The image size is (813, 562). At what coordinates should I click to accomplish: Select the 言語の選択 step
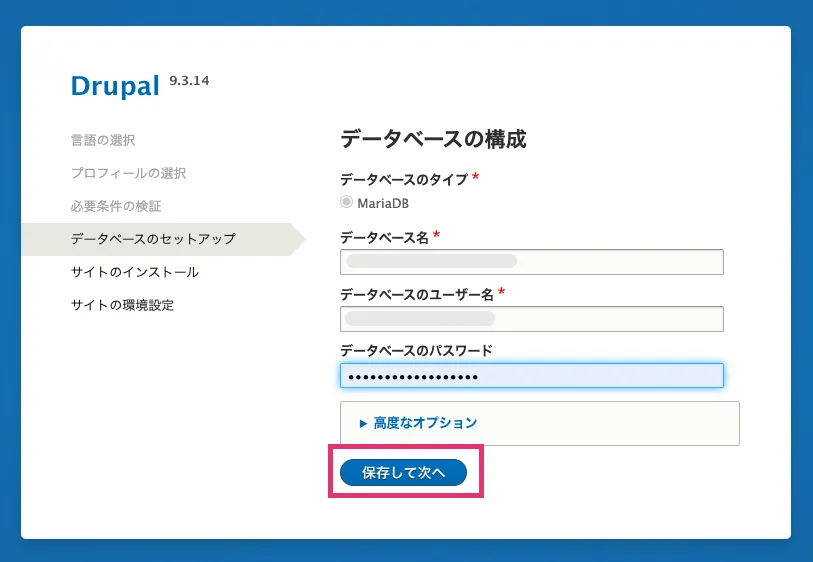point(103,140)
